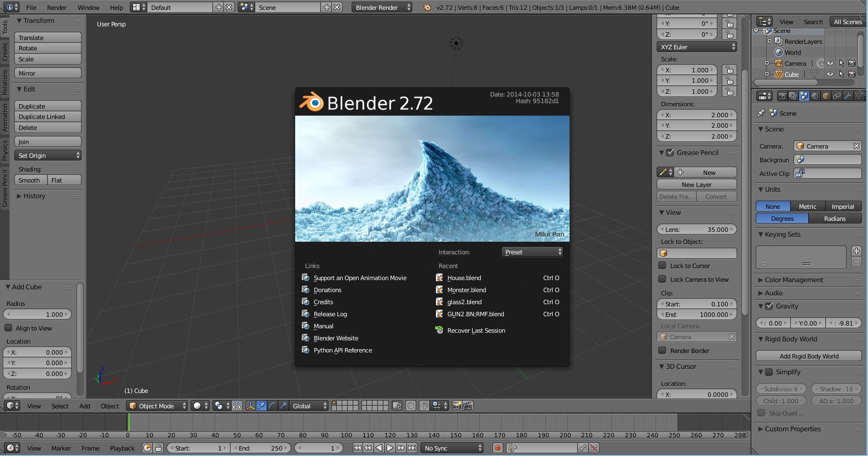
Task: Enable the Lock to Cursor checkbox
Action: (x=662, y=265)
